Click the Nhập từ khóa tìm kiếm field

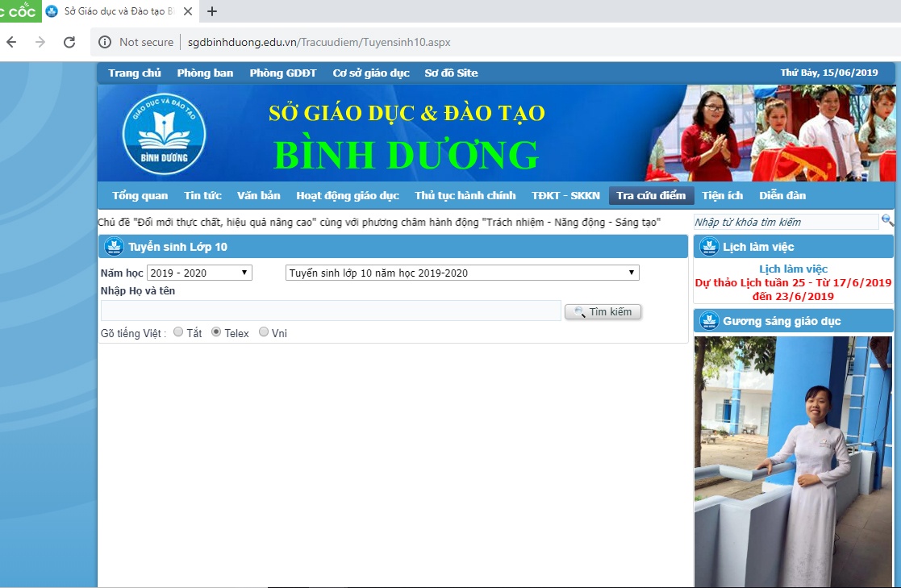click(786, 222)
